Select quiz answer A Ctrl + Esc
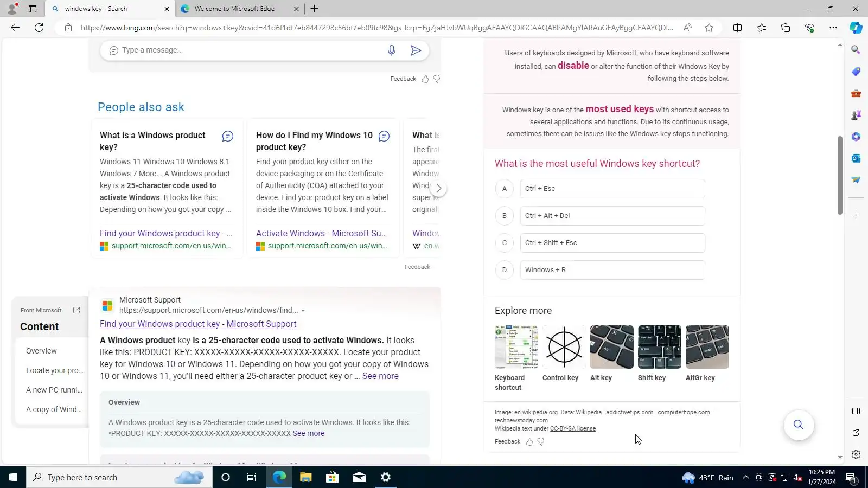This screenshot has width=868, height=488. tap(612, 189)
